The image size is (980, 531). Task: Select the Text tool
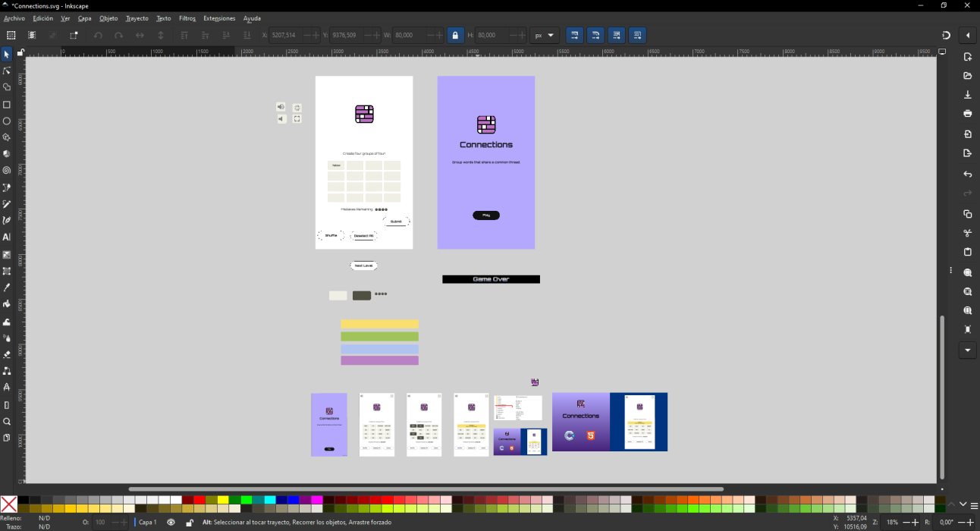pos(7,237)
